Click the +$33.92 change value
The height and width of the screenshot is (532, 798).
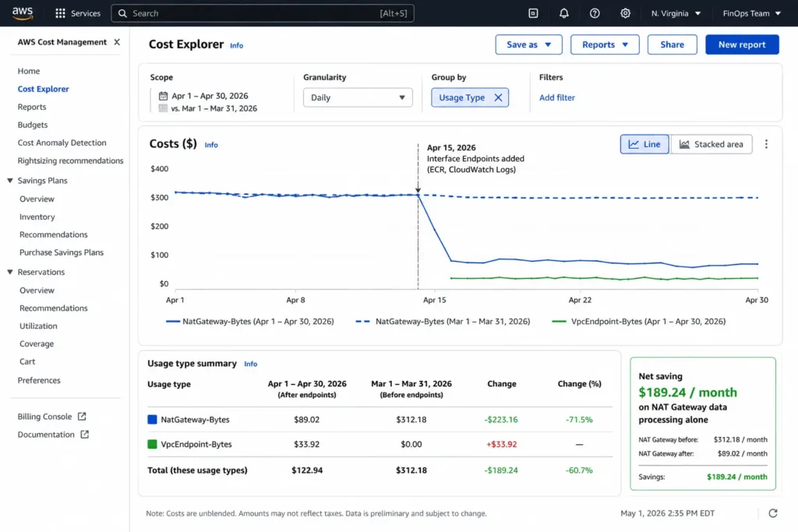click(501, 444)
